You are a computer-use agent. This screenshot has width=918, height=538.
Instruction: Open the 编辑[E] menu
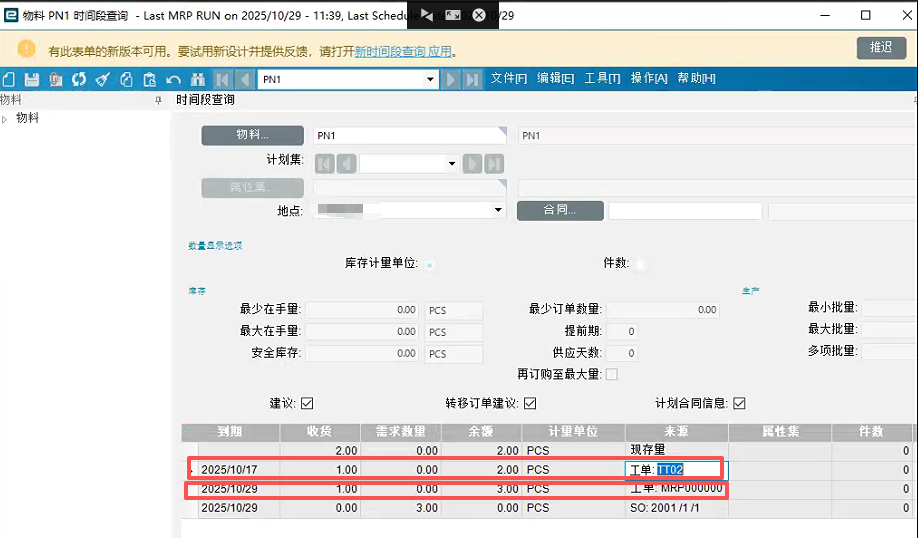pyautogui.click(x=556, y=78)
